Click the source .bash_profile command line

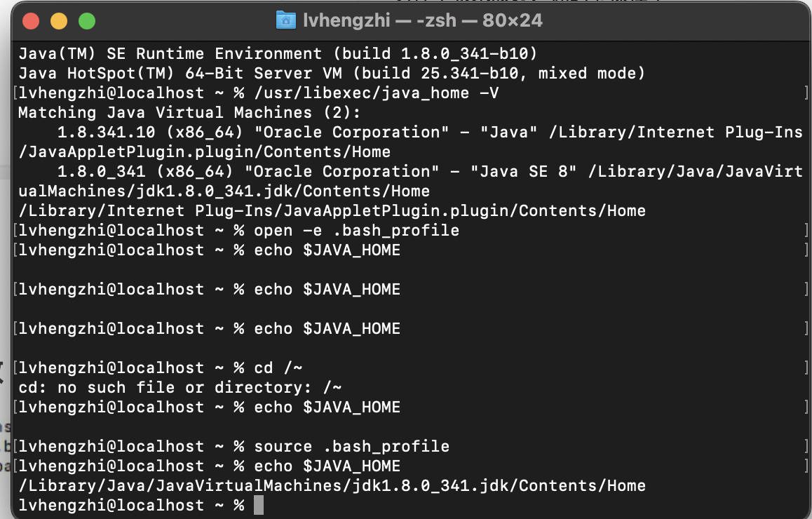pos(234,447)
